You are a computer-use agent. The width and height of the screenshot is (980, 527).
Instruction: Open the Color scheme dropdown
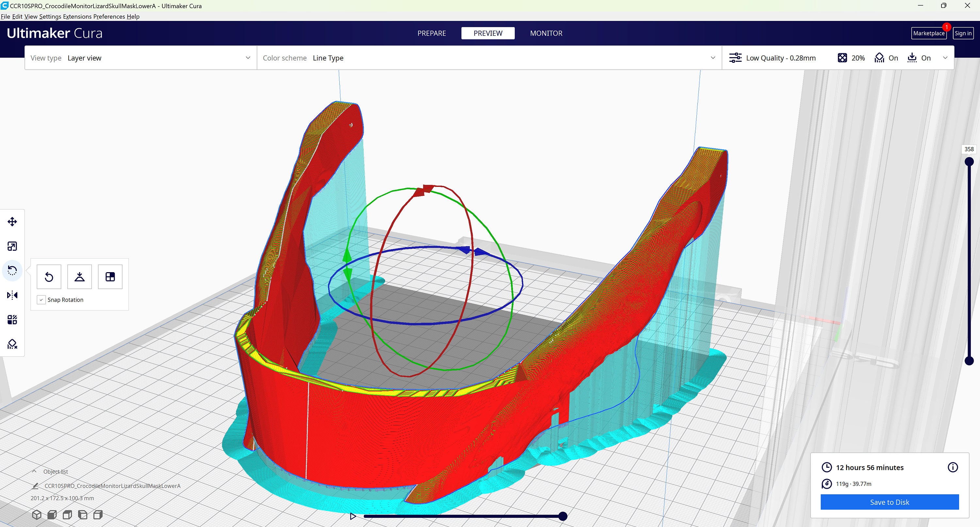click(x=489, y=58)
